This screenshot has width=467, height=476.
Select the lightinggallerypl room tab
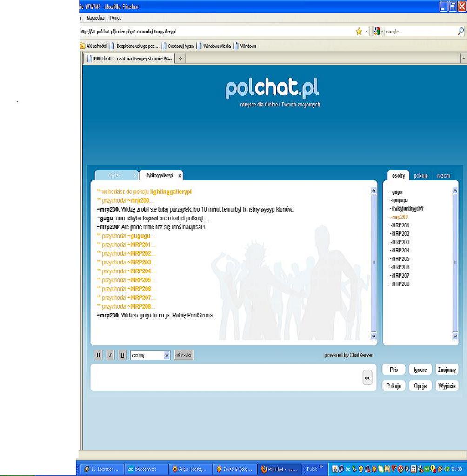click(160, 175)
